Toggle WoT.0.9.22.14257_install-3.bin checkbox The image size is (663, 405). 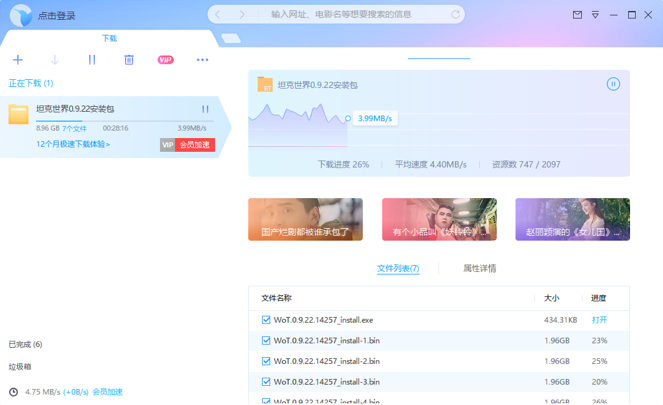(266, 382)
